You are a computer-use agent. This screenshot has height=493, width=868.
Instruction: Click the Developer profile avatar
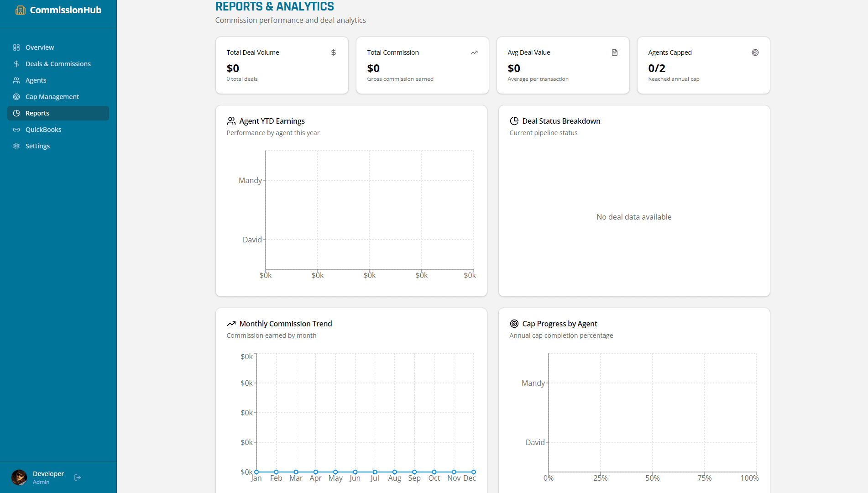pyautogui.click(x=19, y=477)
